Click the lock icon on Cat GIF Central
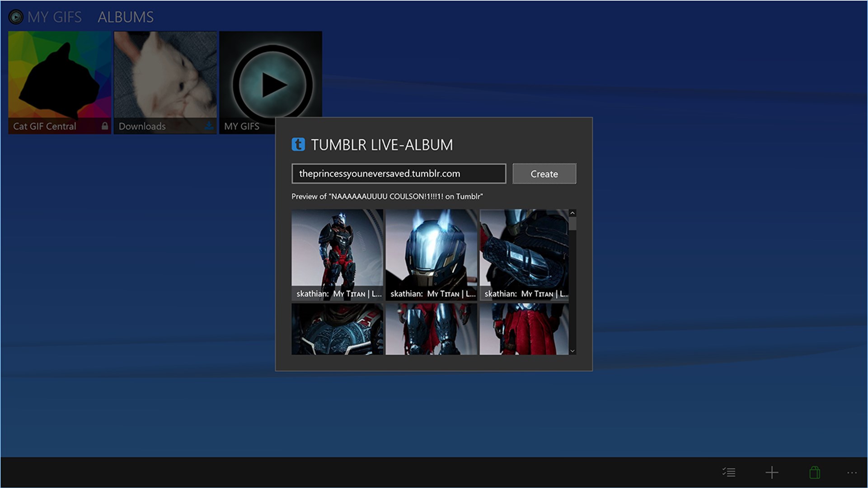 (103, 126)
